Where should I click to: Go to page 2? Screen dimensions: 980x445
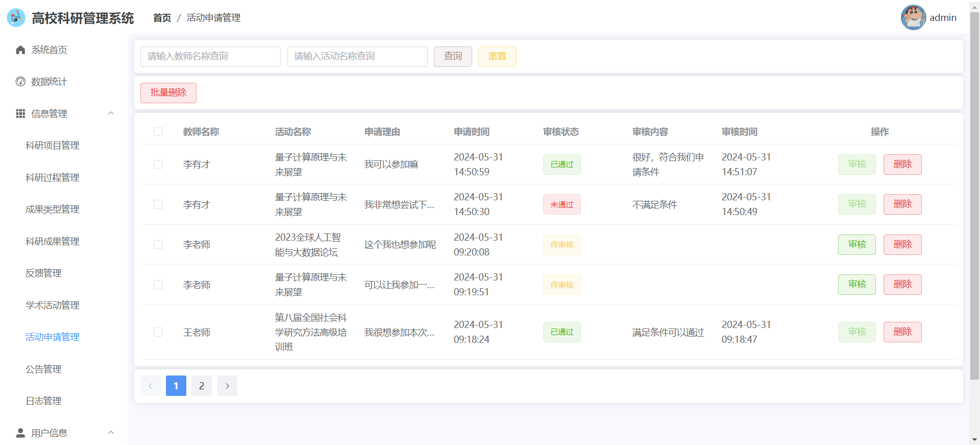[202, 386]
